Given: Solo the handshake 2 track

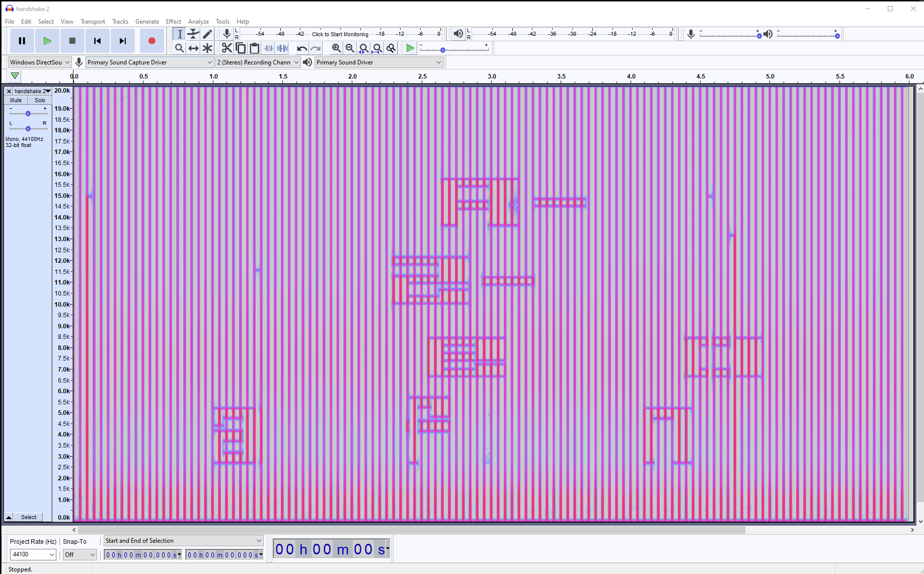Looking at the screenshot, I should point(40,100).
